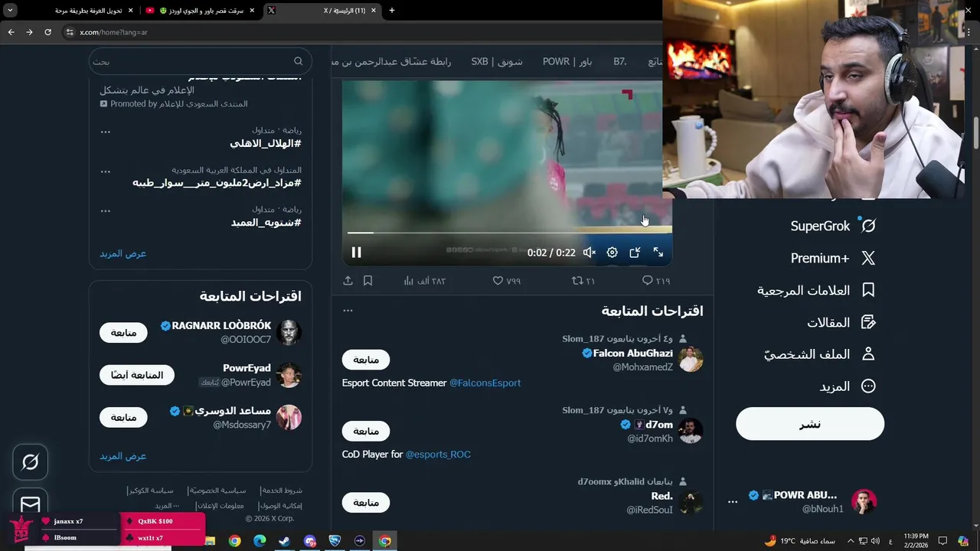Click the بحث search field
Viewport: 980px width, 551px height.
(201, 61)
